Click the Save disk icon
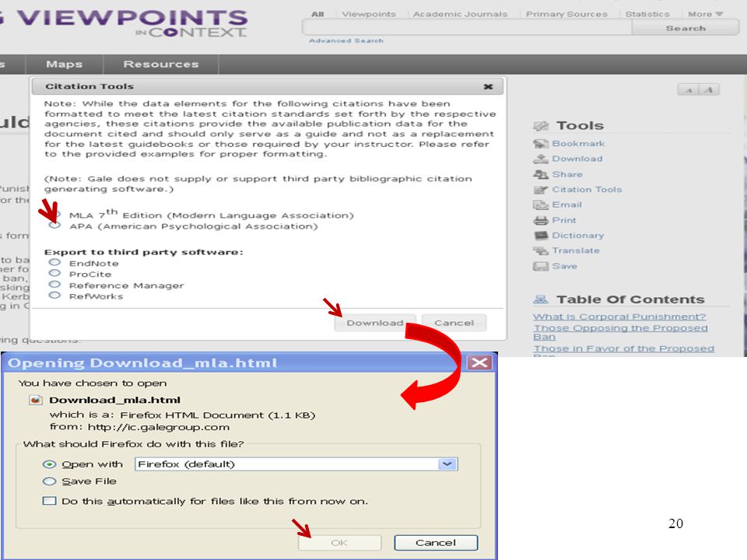Screen dimensions: 747x560 click(541, 266)
